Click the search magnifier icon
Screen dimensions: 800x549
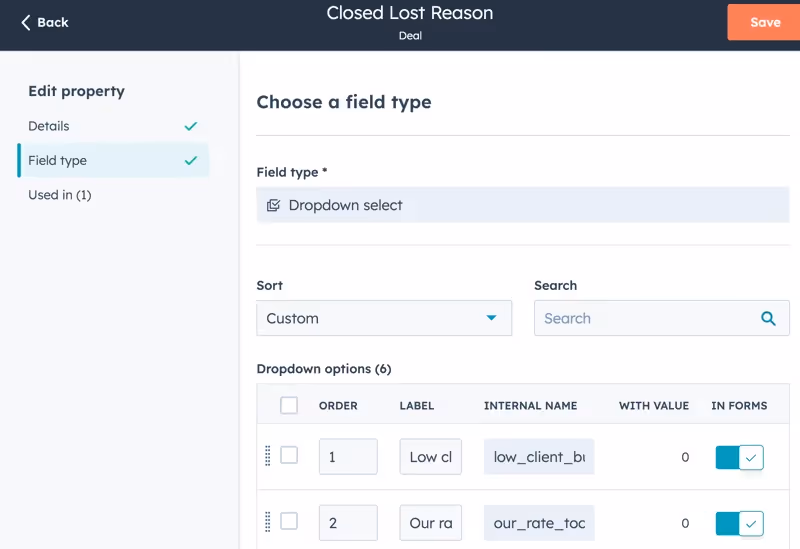(768, 318)
